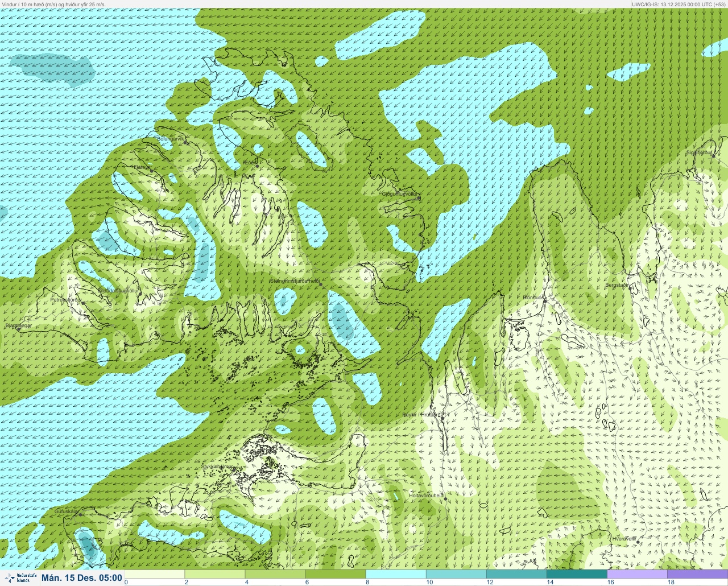The image size is (728, 586).
Task: Click the Bergstaðir station label
Action: (617, 285)
